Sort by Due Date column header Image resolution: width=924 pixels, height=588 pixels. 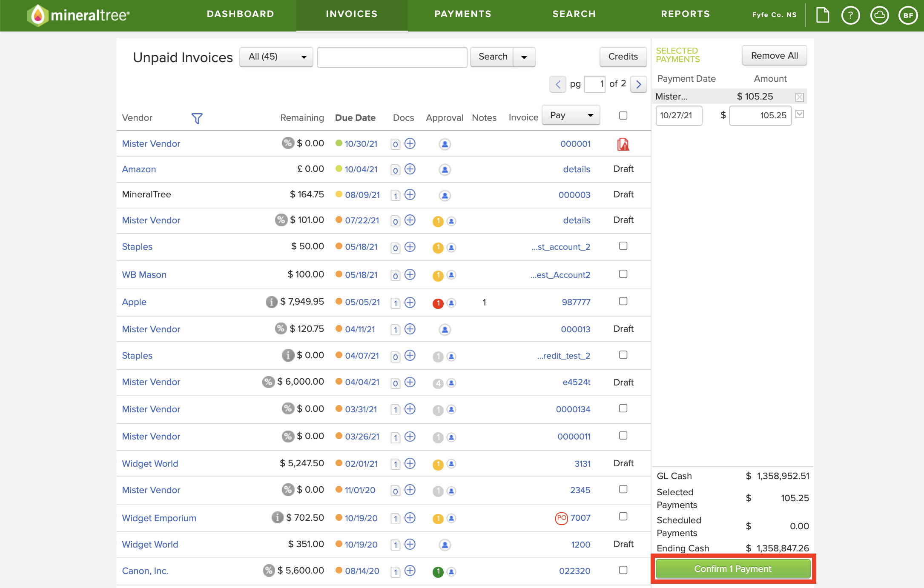pos(355,118)
